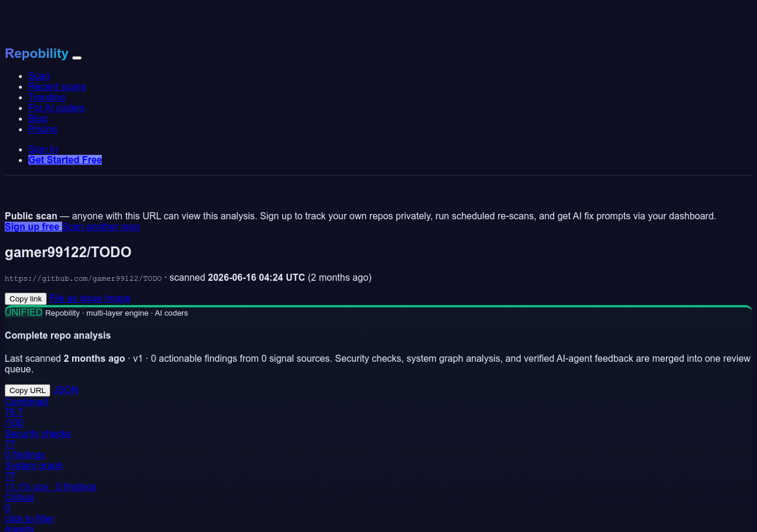
Task: Click the Copy URL button
Action: tap(27, 390)
